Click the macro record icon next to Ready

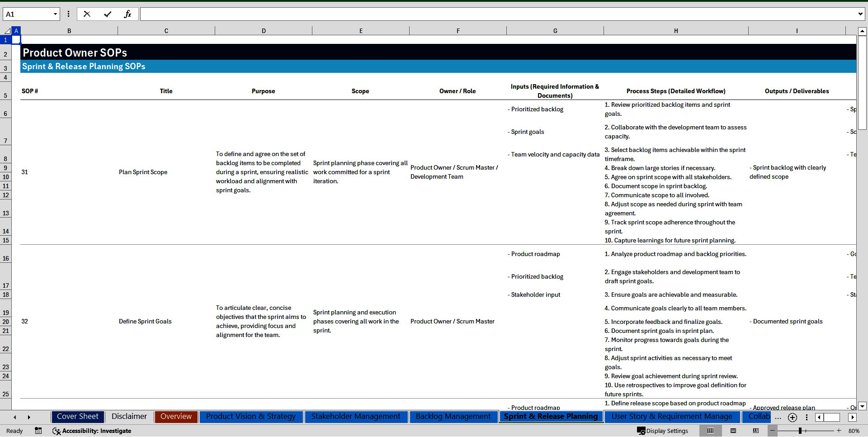coord(38,431)
